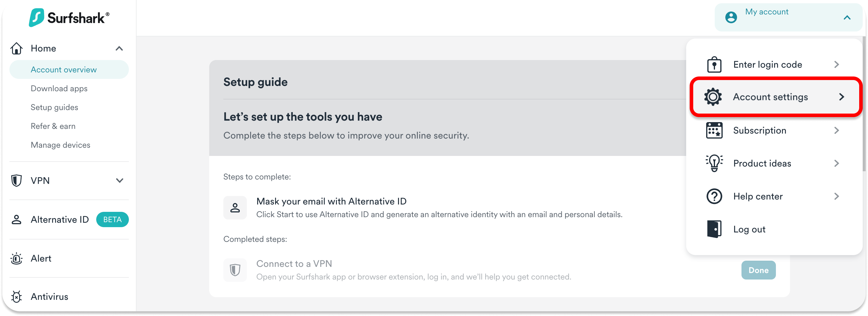
Task: Click the VPN shield icon in sidebar
Action: coord(16,181)
